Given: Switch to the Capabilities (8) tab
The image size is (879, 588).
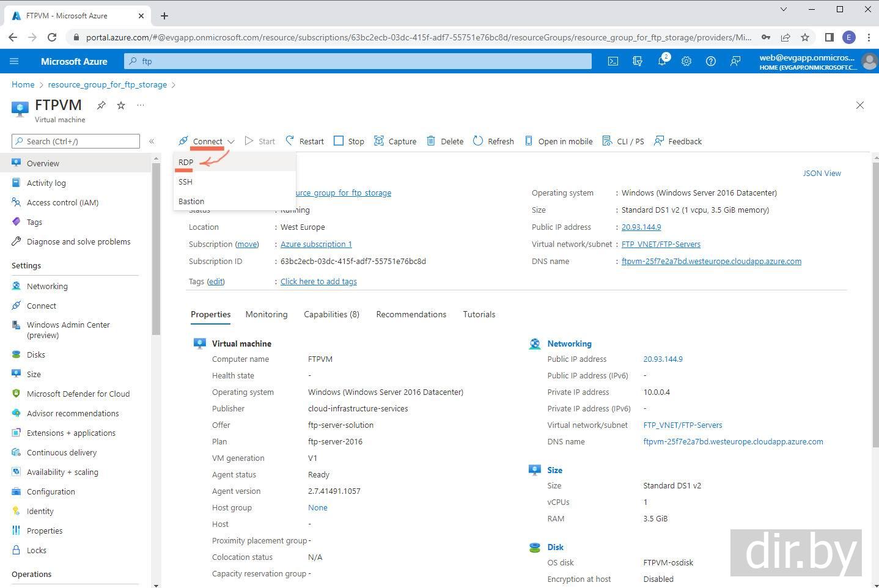Looking at the screenshot, I should tap(332, 314).
